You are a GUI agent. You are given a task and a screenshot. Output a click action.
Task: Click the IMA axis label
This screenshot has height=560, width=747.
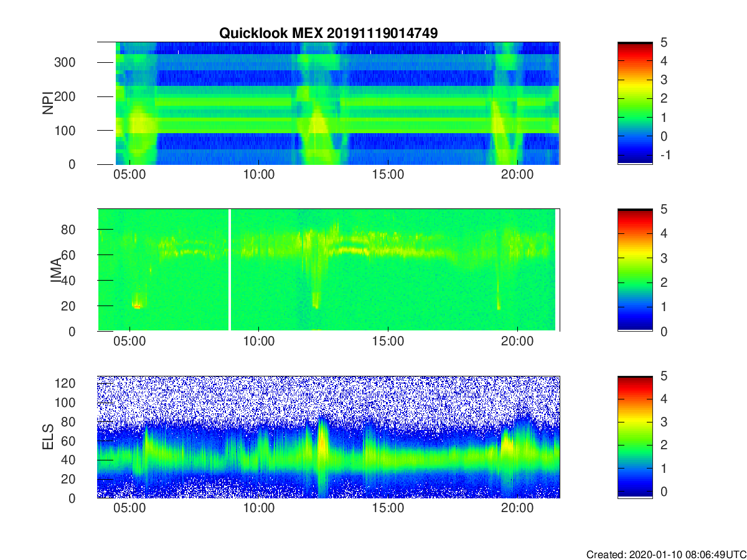coord(55,270)
